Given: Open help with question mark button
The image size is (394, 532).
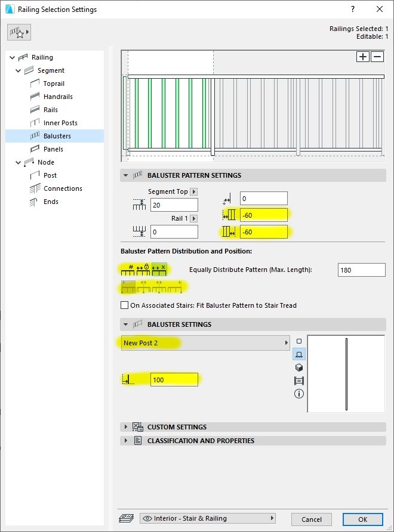Looking at the screenshot, I should click(x=353, y=9).
